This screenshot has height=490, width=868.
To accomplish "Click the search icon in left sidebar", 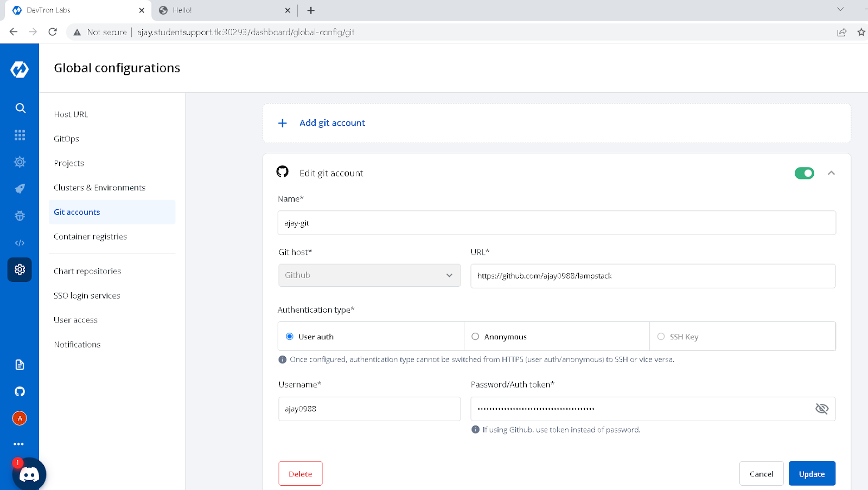I will 20,108.
